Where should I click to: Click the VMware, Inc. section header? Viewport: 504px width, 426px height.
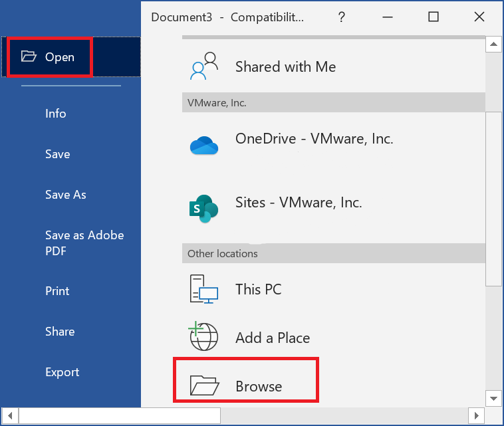(x=334, y=102)
